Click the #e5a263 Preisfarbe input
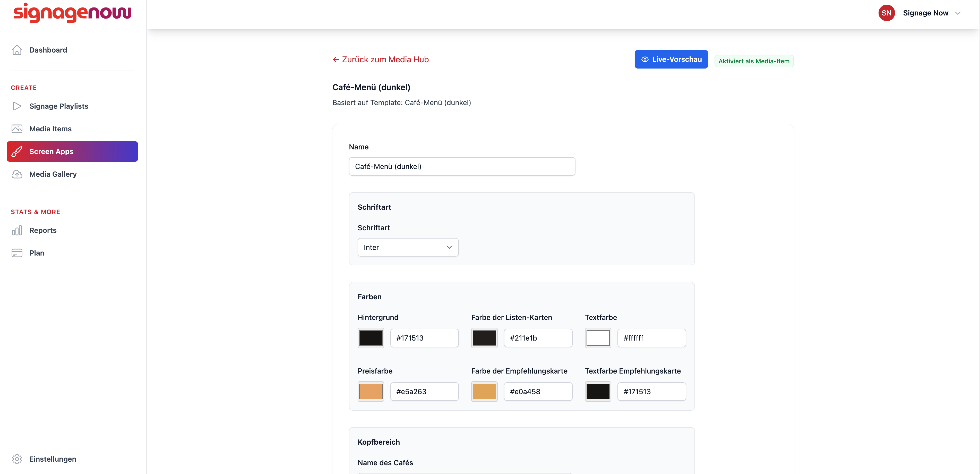The height and width of the screenshot is (474, 980). click(x=424, y=391)
